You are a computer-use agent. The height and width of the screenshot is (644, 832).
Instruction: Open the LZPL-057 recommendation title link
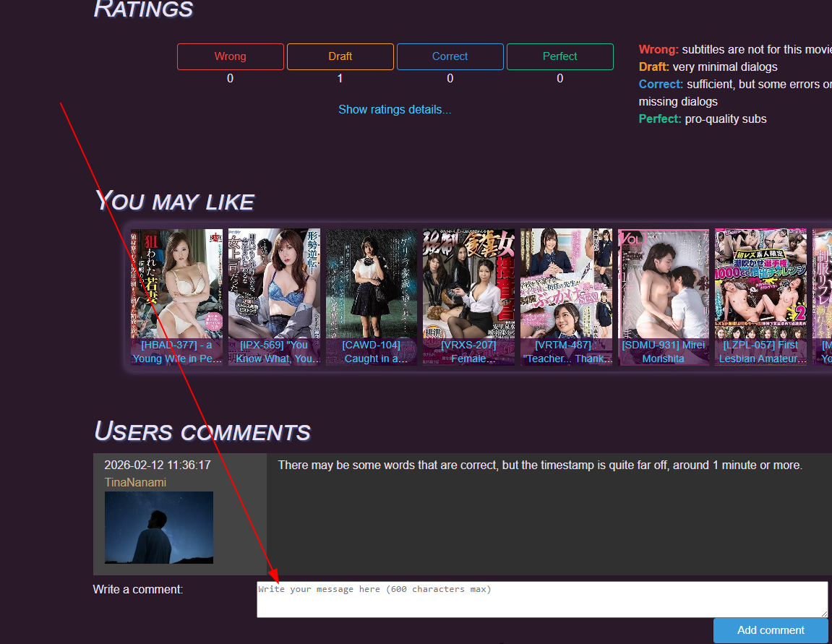click(x=760, y=352)
